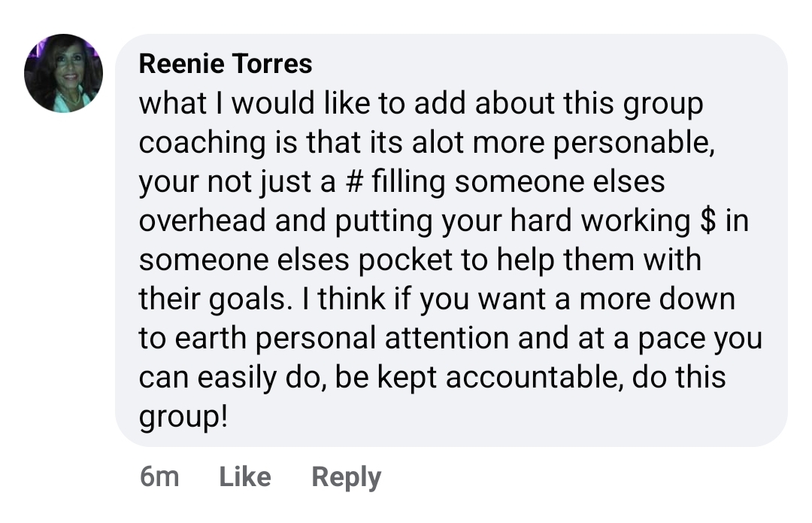Reply to Reenie Torres' comment
Screen dimensions: 812x523
click(346, 476)
